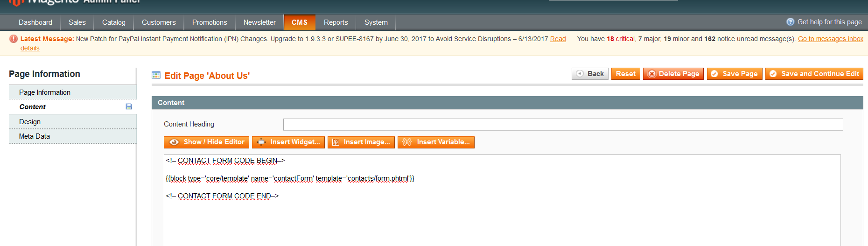This screenshot has height=246, width=868.
Task: Select the Content tab in sidebar
Action: [x=73, y=107]
